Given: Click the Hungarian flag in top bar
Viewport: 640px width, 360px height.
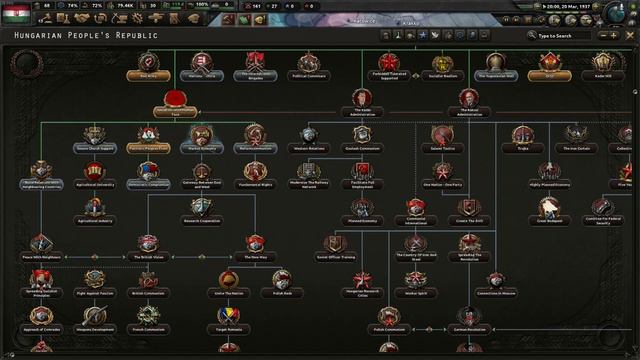Looking at the screenshot, I should pos(16,13).
